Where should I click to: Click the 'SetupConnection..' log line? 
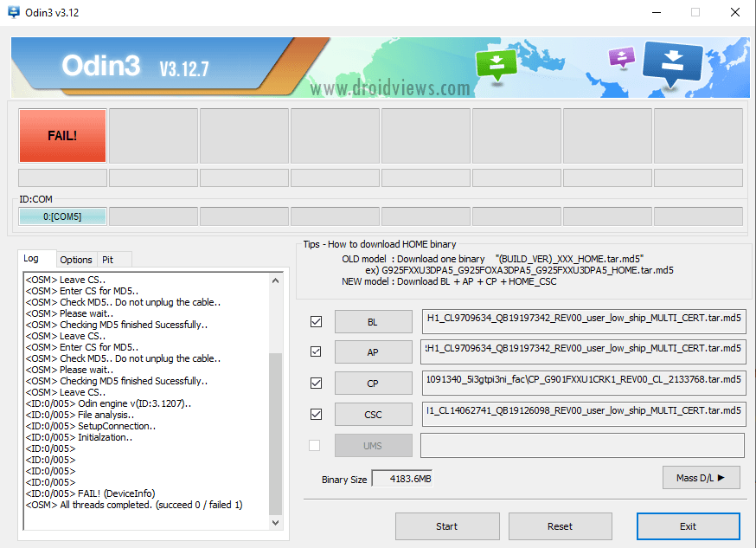(90, 426)
